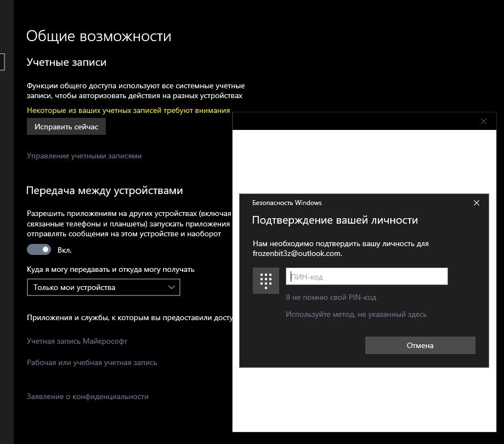Click the 'Отмена' button
This screenshot has width=504, height=444.
pos(420,345)
